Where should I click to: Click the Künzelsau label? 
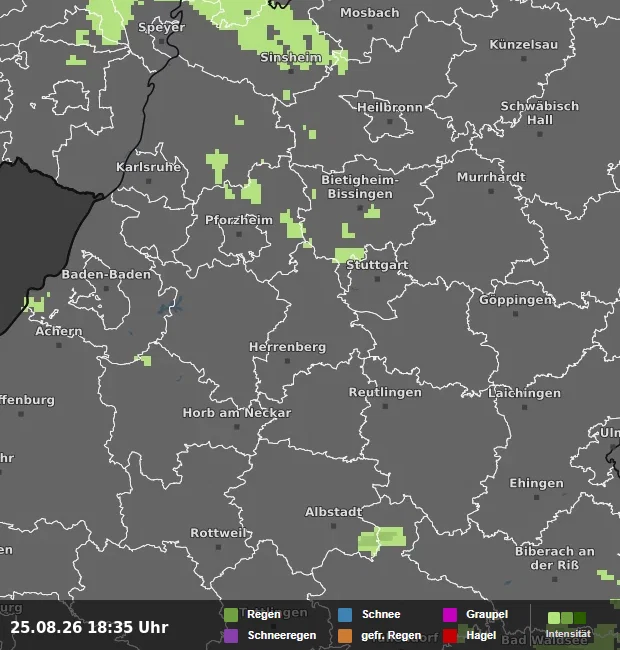click(x=523, y=44)
